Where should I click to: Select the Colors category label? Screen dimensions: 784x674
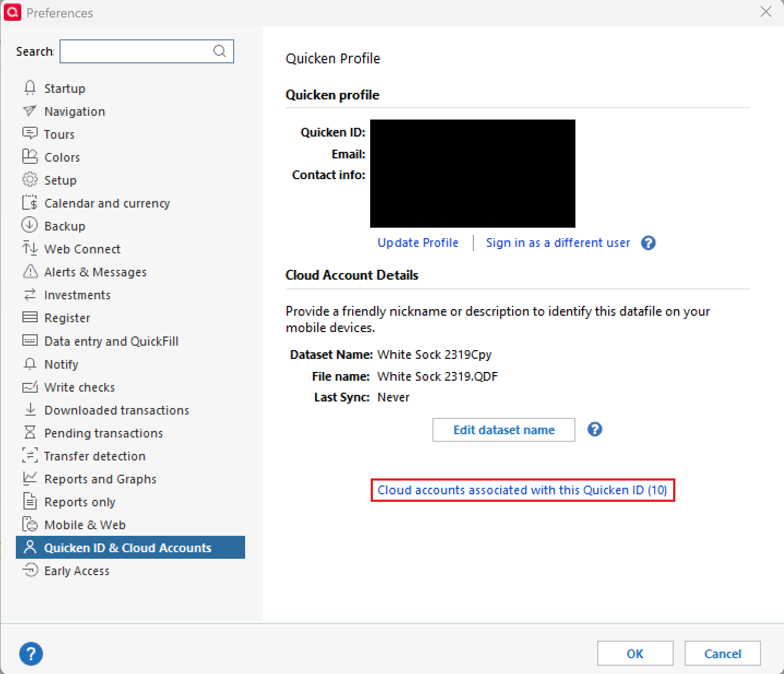click(x=62, y=157)
